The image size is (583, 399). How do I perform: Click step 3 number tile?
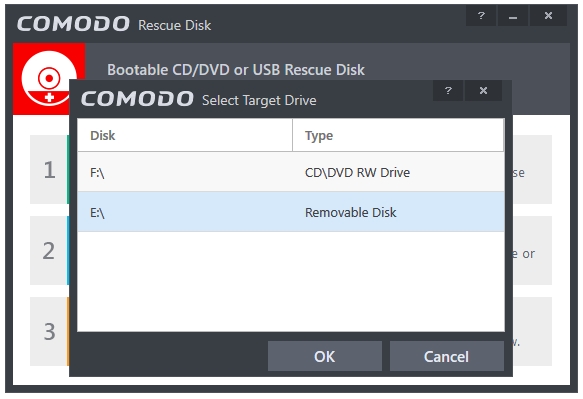(x=49, y=331)
